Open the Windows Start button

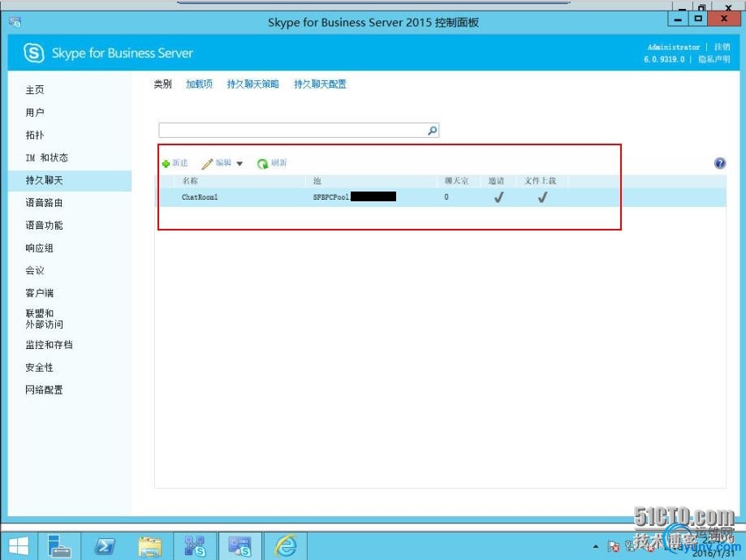tap(19, 545)
